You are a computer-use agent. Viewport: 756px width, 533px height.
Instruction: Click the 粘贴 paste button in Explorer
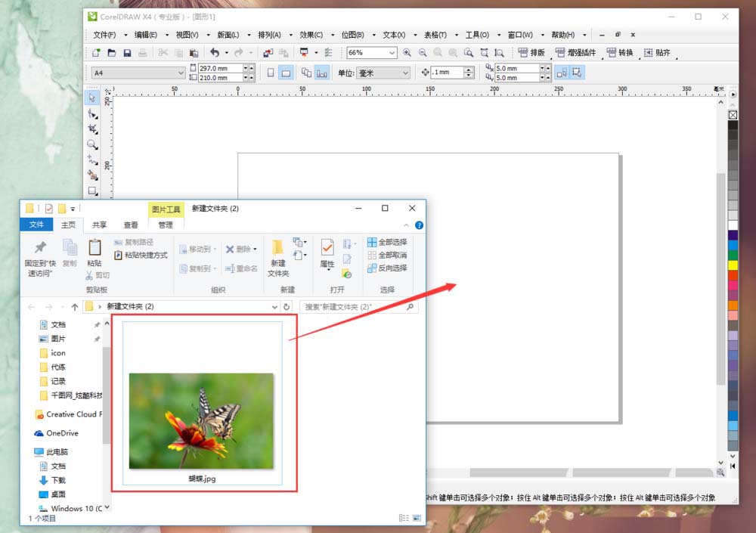94,253
